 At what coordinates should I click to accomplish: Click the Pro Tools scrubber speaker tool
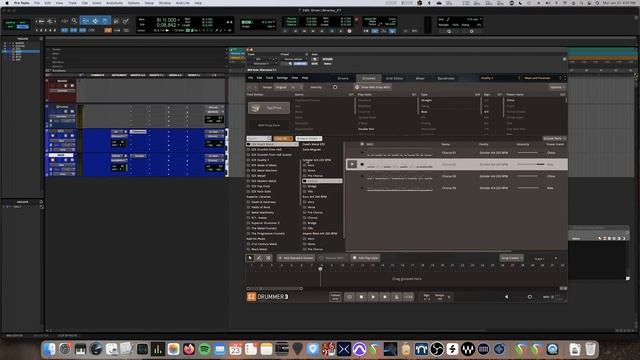(x=116, y=21)
